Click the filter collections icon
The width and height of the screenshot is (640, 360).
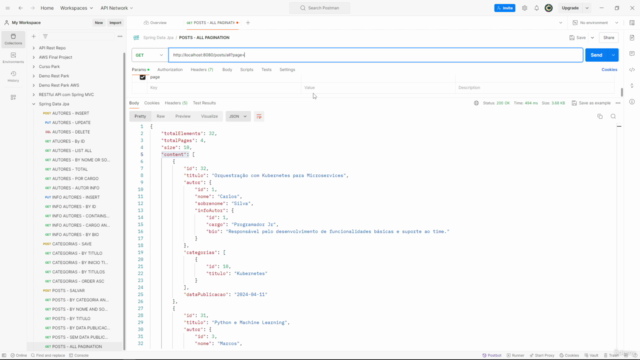click(45, 36)
